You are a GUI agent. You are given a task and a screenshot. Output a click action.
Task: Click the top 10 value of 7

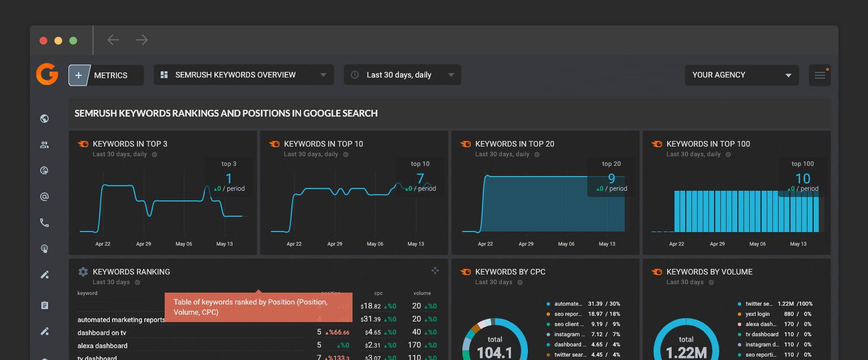[420, 179]
